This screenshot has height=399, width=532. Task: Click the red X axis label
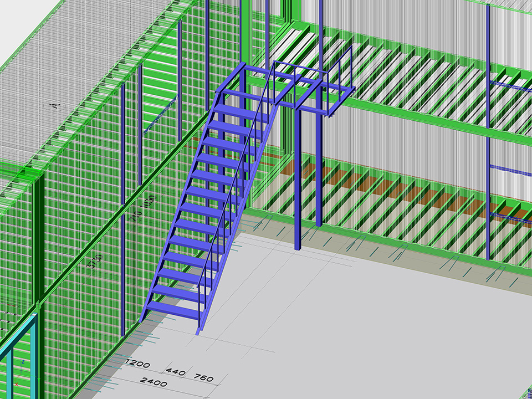click(17, 369)
